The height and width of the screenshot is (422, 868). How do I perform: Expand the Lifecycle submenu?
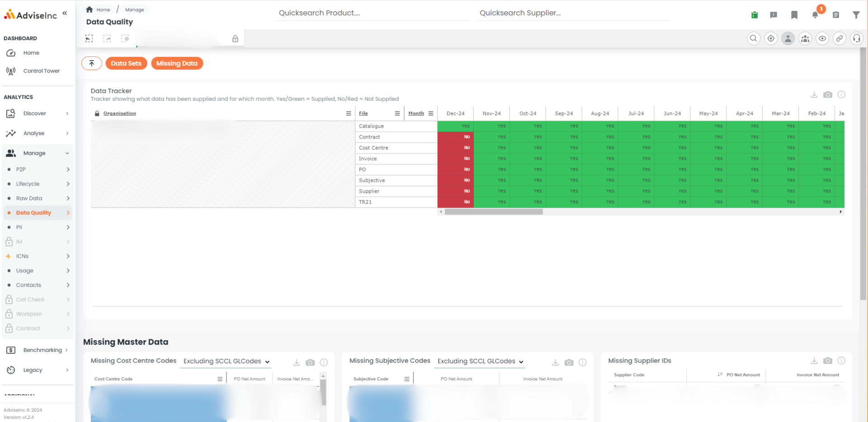38,184
